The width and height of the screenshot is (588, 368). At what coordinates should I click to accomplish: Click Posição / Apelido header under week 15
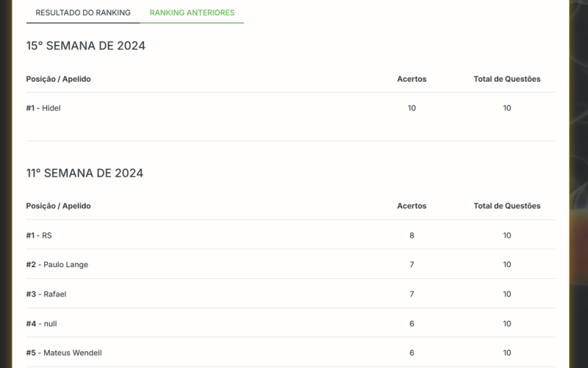tap(59, 79)
